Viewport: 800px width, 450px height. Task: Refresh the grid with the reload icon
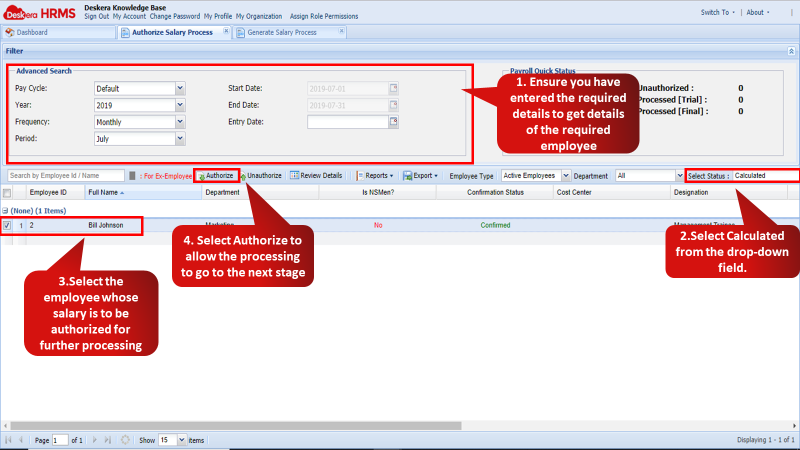pyautogui.click(x=125, y=439)
